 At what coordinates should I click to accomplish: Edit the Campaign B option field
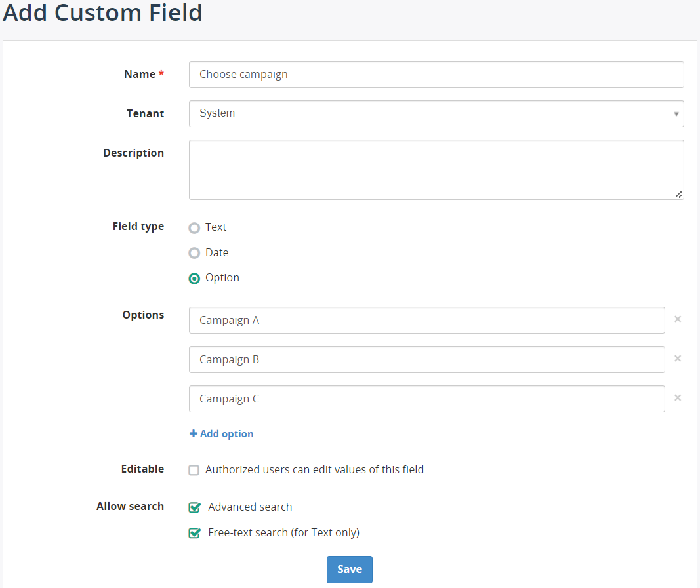pos(427,360)
